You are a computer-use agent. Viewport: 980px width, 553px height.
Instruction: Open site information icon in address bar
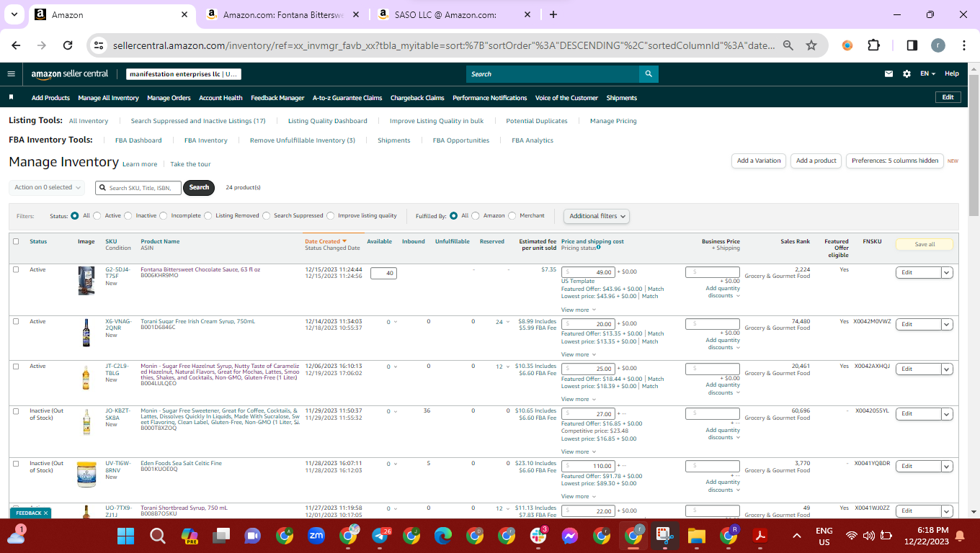tap(99, 45)
